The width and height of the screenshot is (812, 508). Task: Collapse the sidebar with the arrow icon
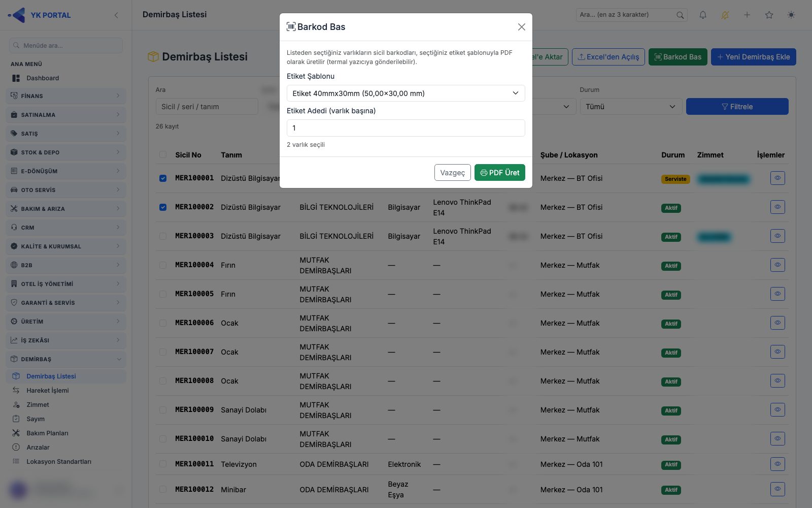(116, 15)
